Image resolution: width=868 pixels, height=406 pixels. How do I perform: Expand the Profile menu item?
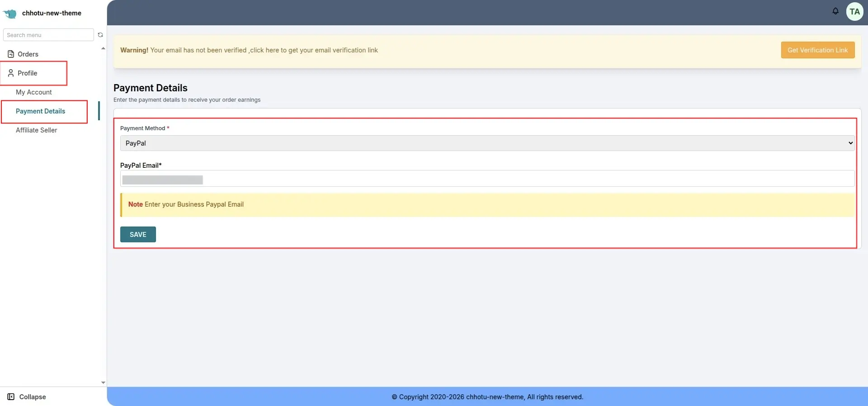click(28, 73)
